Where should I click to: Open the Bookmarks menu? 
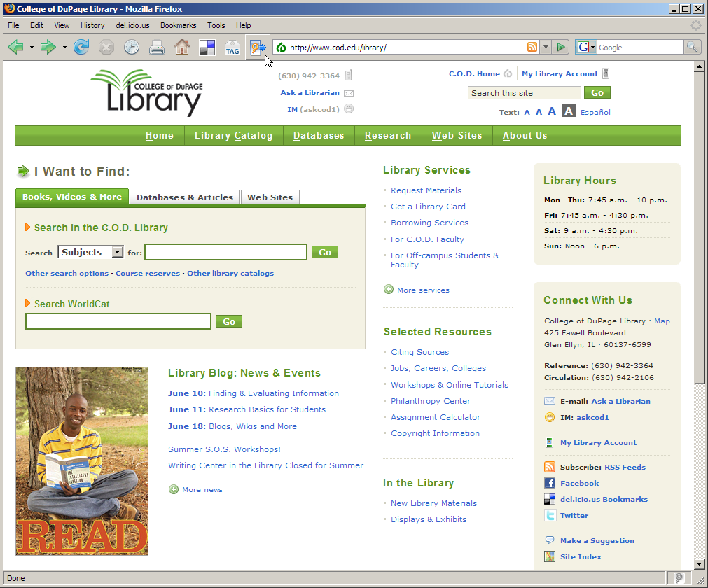[178, 25]
